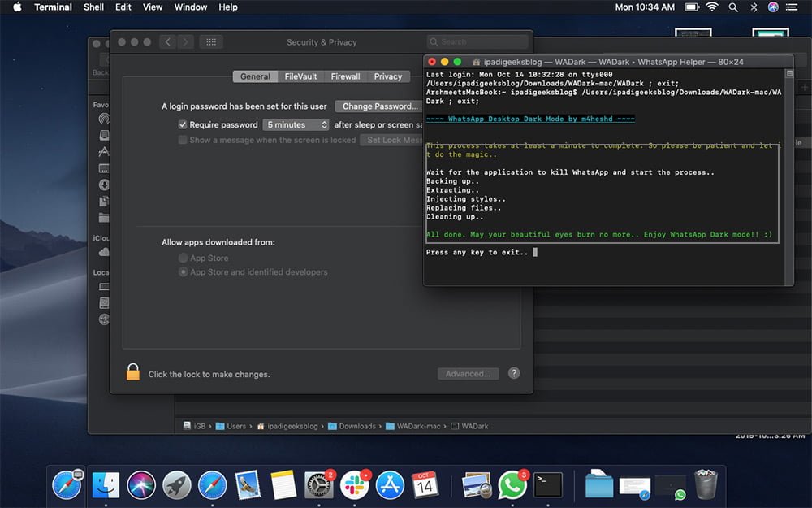Viewport: 812px width, 508px height.
Task: Launch Siri from the dock
Action: coord(140,486)
